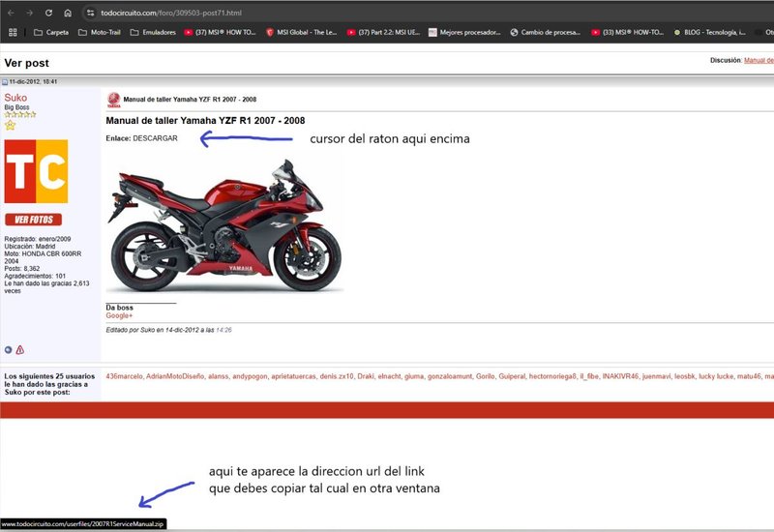774x532 pixels.
Task: Open the Gorilo user link
Action: [486, 376]
